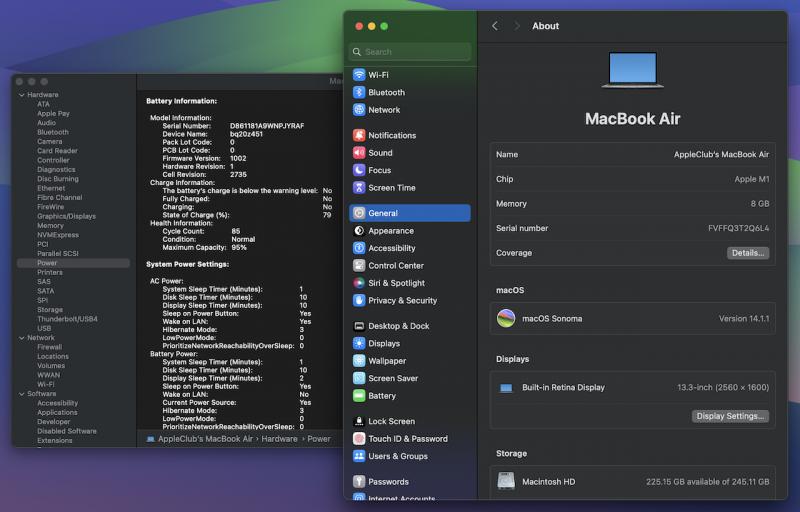
Task: Select Storage in System Information sidebar
Action: point(50,310)
